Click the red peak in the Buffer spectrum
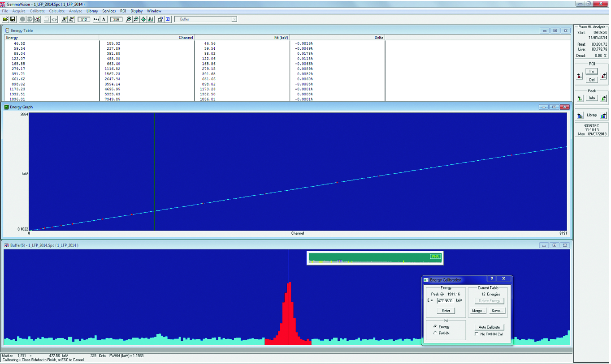Screen dimensions: 611x364 [x=288, y=313]
